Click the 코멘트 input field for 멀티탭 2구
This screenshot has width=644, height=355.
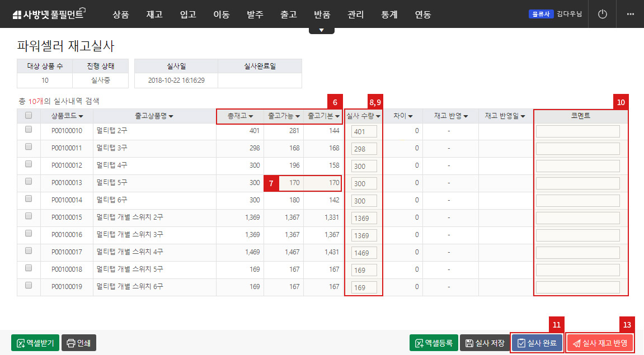pyautogui.click(x=578, y=131)
